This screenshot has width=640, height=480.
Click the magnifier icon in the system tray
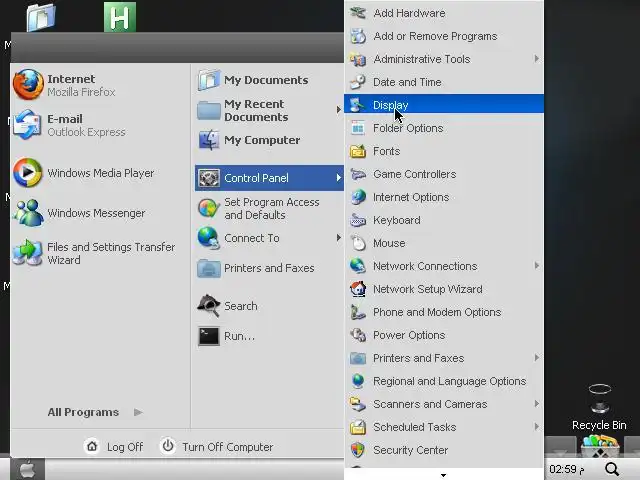(612, 469)
